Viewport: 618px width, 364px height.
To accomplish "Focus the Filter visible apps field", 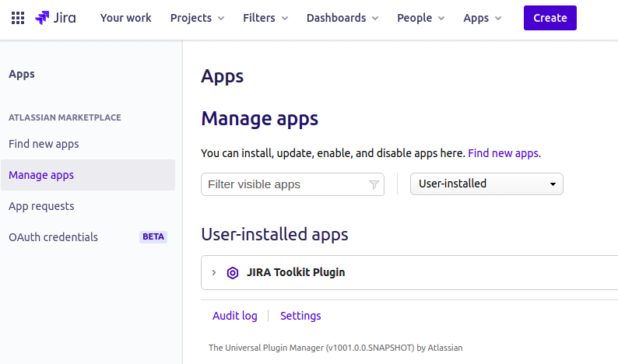I will 293,184.
